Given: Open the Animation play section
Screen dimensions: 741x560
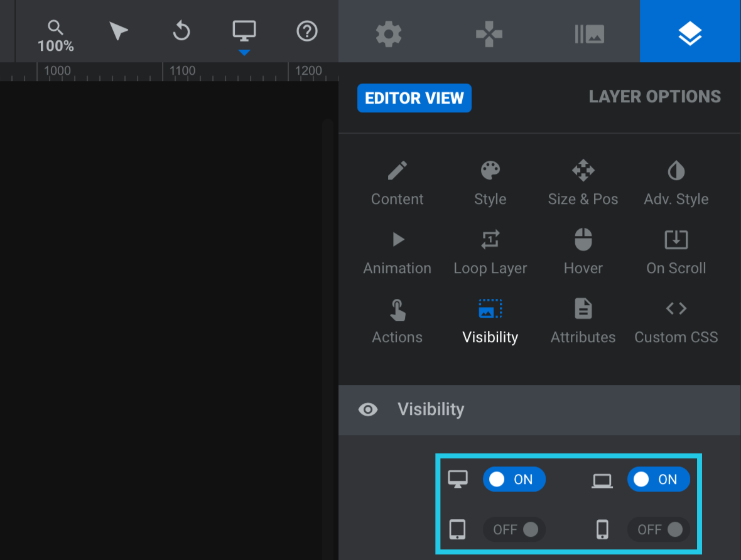Looking at the screenshot, I should pos(397,252).
